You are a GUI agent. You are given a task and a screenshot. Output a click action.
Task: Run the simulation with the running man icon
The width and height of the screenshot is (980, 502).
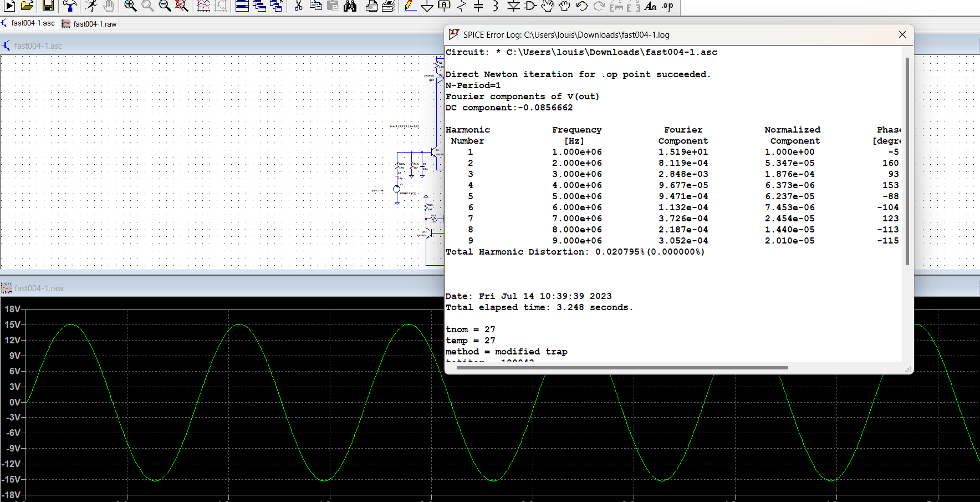tap(91, 6)
